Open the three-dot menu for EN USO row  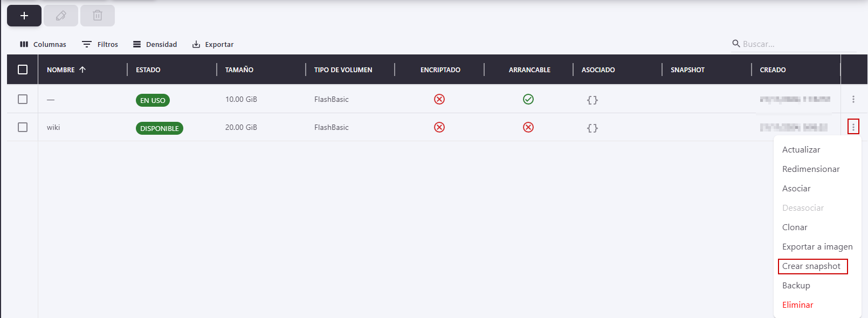pos(853,99)
